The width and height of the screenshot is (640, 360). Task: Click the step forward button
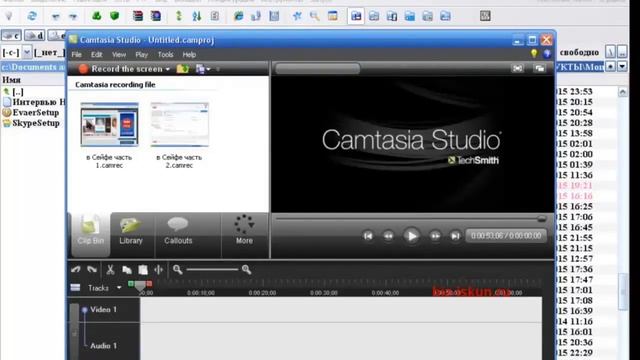point(435,236)
